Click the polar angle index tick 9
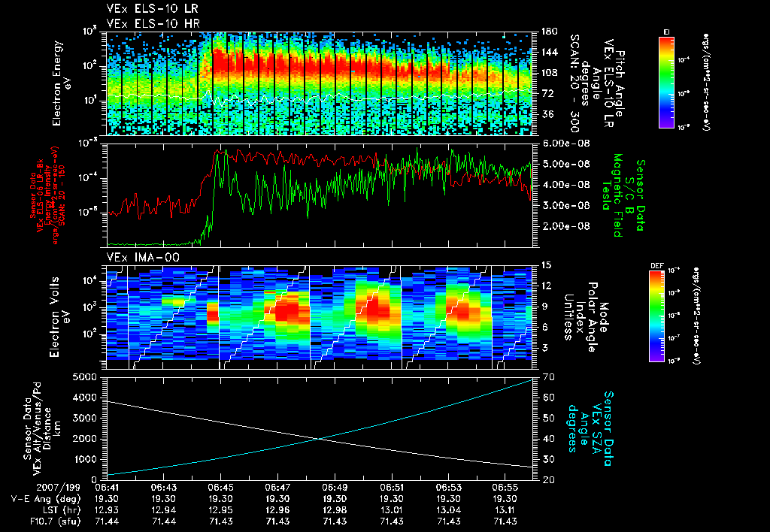Screen dimensions: 770x532 544,307
